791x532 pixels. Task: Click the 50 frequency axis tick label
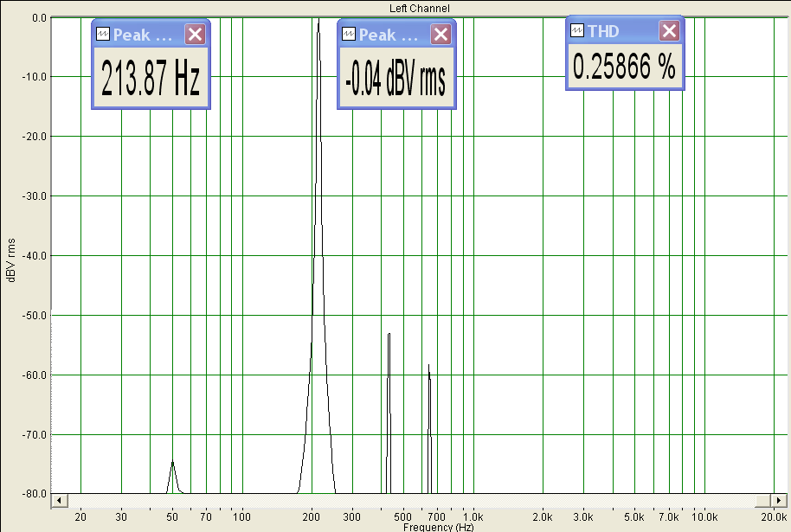(x=172, y=517)
